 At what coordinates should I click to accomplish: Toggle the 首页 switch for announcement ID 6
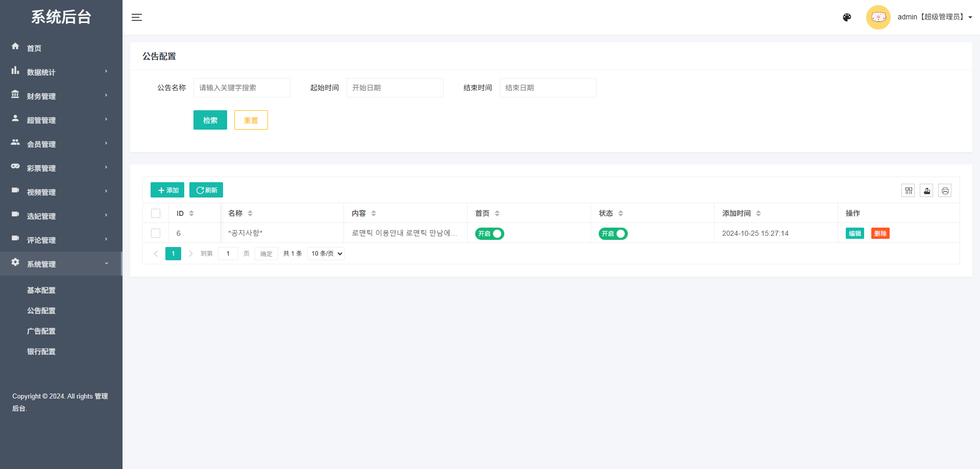coord(489,233)
